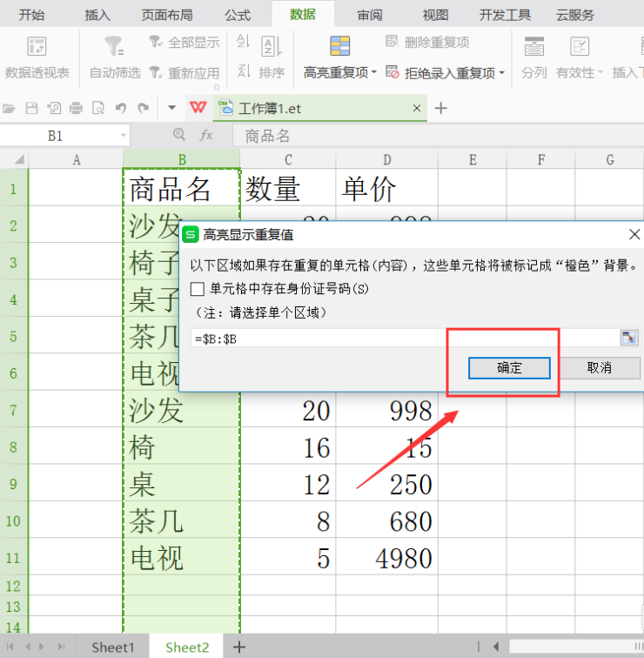
Task: Open the 视图 ribbon tab
Action: [435, 15]
